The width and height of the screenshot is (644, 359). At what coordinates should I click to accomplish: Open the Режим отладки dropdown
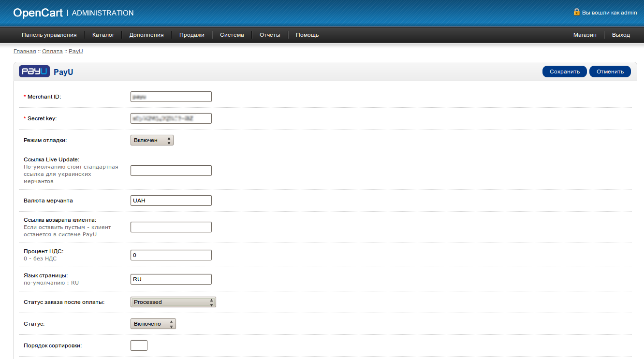point(152,140)
